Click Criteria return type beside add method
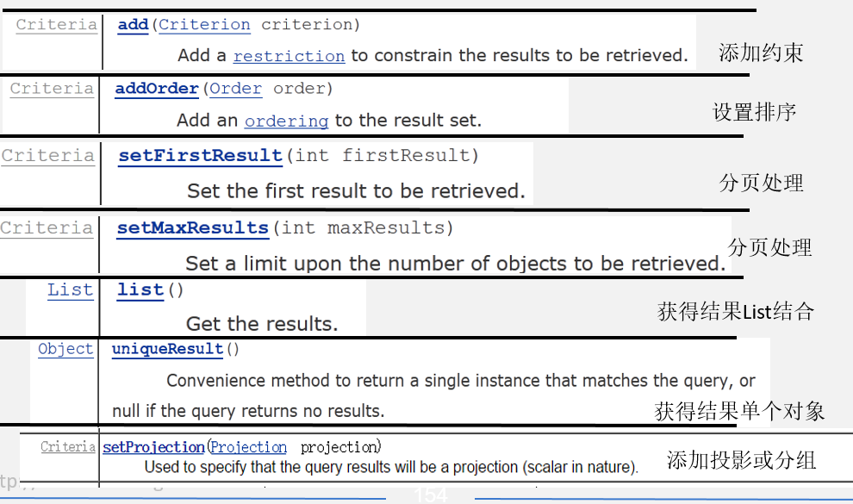 57,25
